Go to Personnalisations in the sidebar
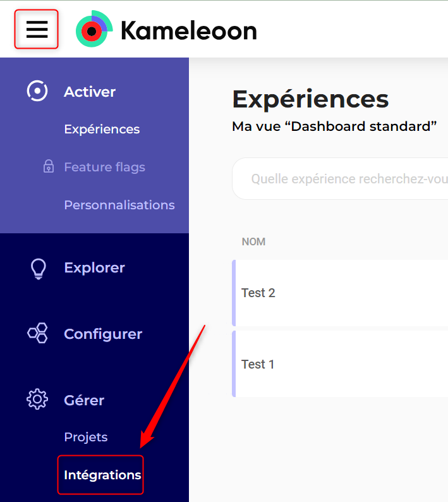 (x=119, y=205)
